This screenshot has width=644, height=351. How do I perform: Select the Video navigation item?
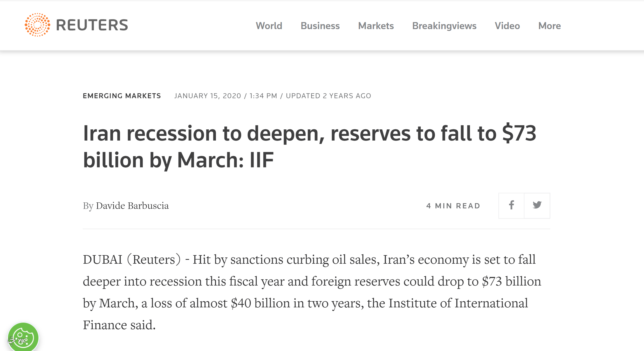[x=507, y=26]
